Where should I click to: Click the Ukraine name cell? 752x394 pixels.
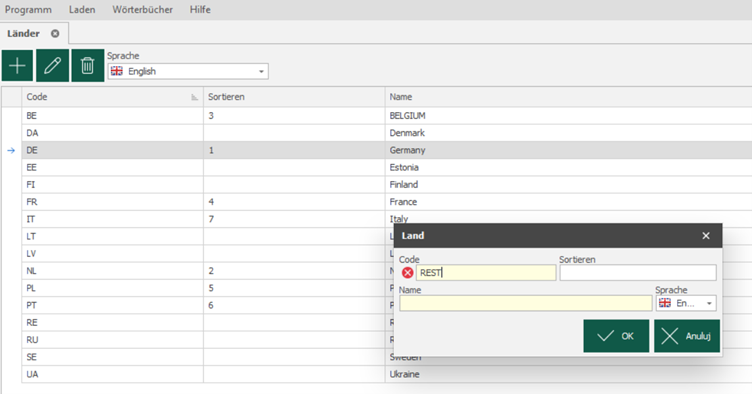tap(568, 374)
